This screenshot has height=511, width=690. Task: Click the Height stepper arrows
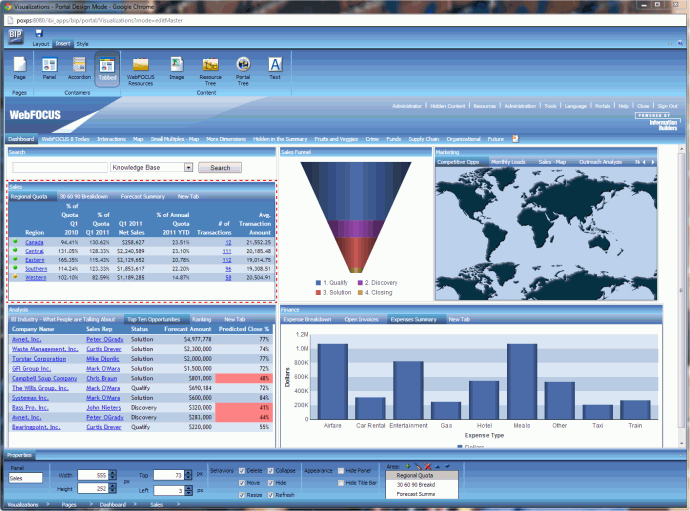point(112,488)
